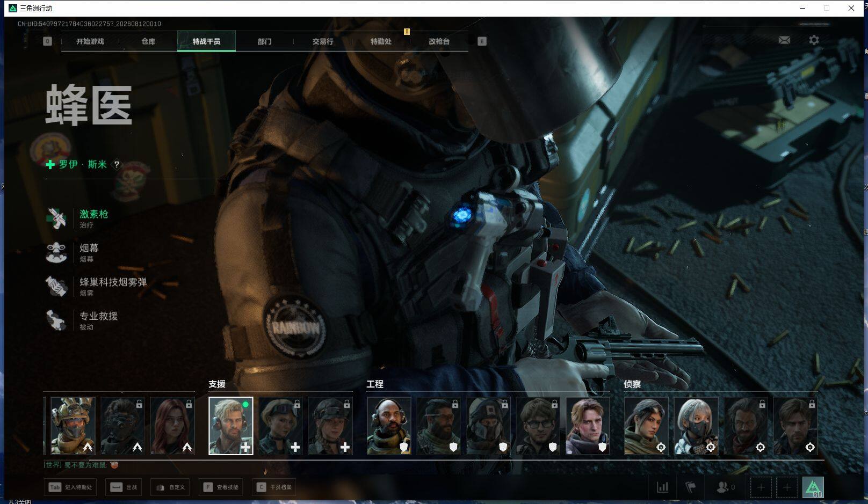Viewport: 868px width, 504px height.
Task: Open the bar chart statistics icon
Action: tap(663, 487)
